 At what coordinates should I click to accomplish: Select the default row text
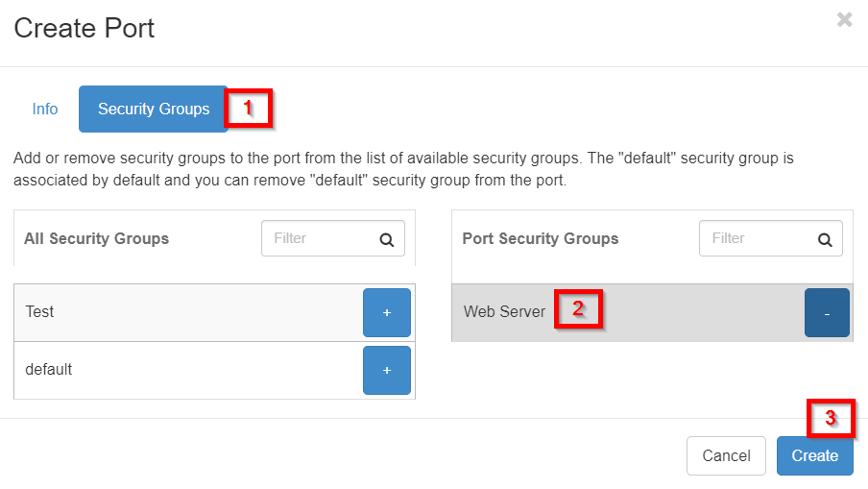point(49,369)
